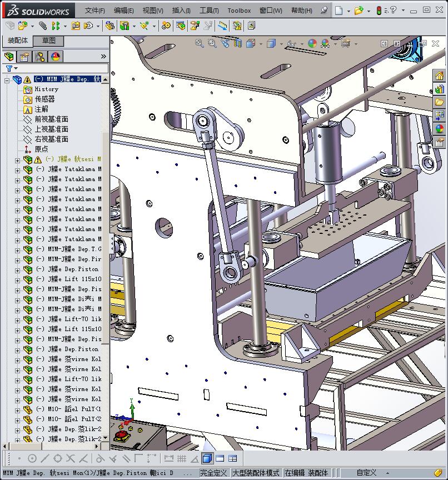
Task: Click the Mate paperclip icon
Action: (x=43, y=26)
